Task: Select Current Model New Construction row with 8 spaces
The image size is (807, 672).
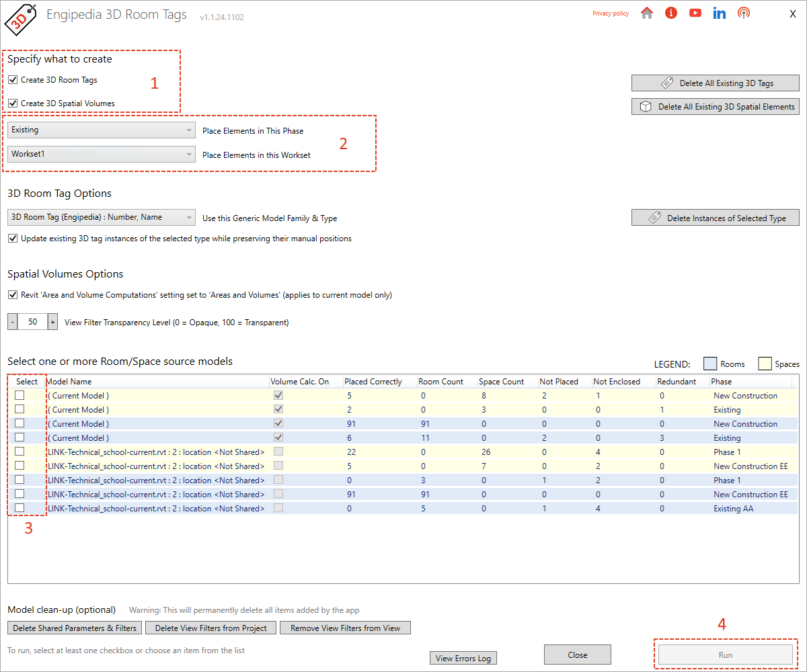Action: [20, 395]
